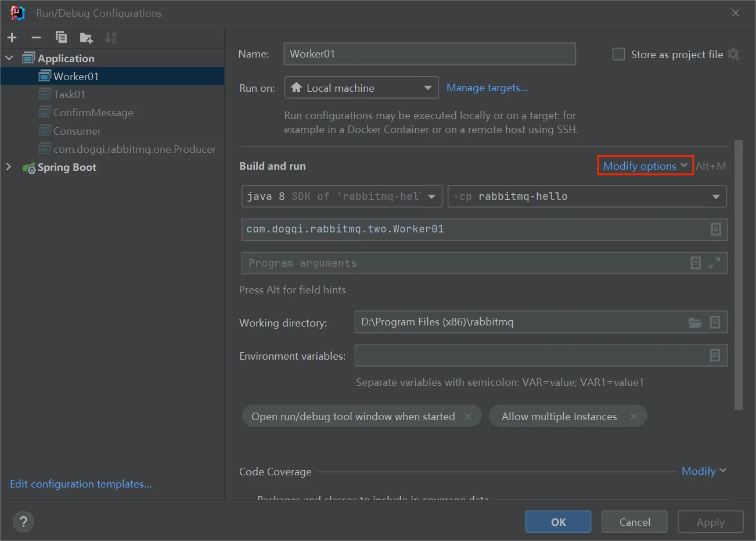Viewport: 756px width, 541px height.
Task: Browse folder for Working directory
Action: tap(695, 322)
